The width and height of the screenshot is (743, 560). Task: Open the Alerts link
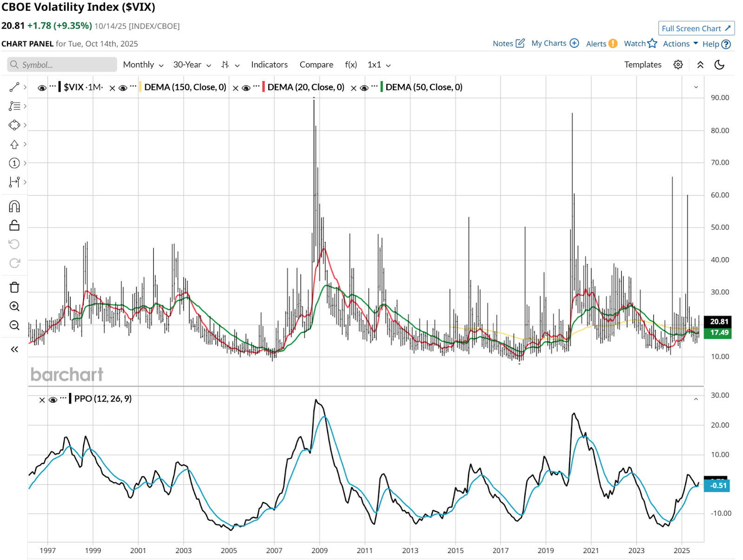[x=596, y=44]
